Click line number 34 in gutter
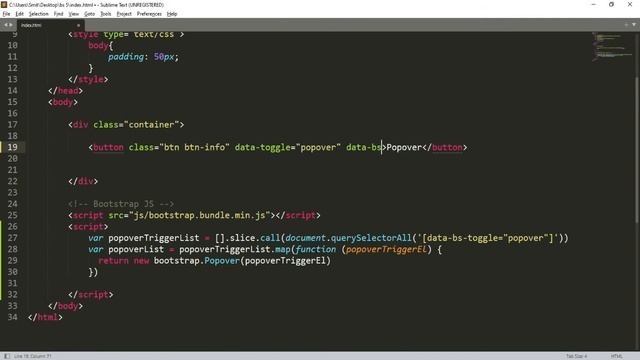Viewport: 640px width, 360px height. click(13, 317)
